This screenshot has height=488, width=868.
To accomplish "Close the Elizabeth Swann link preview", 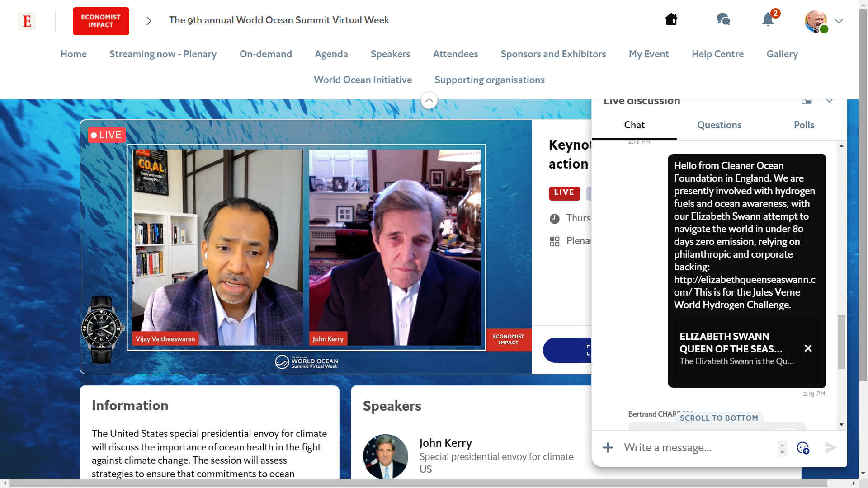I will pyautogui.click(x=808, y=348).
